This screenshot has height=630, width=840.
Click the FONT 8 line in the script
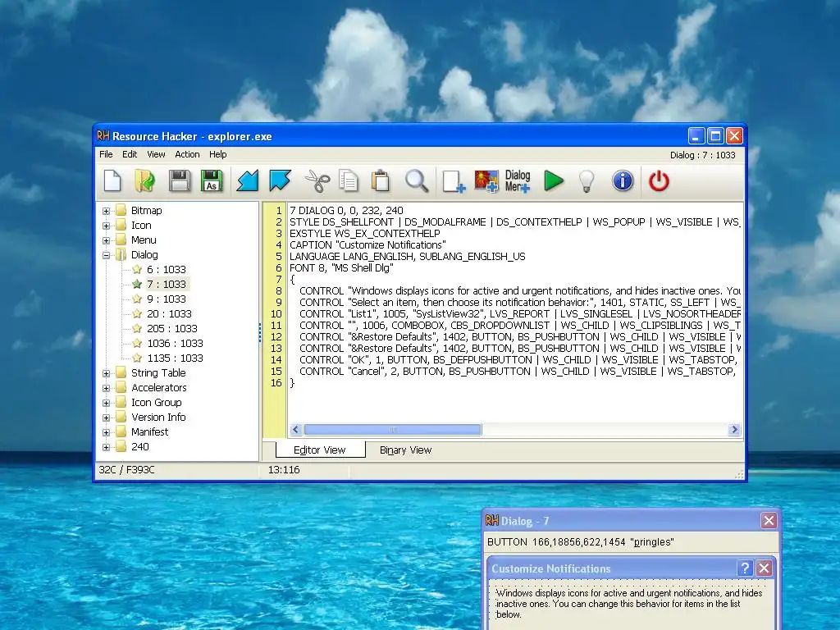pos(341,268)
